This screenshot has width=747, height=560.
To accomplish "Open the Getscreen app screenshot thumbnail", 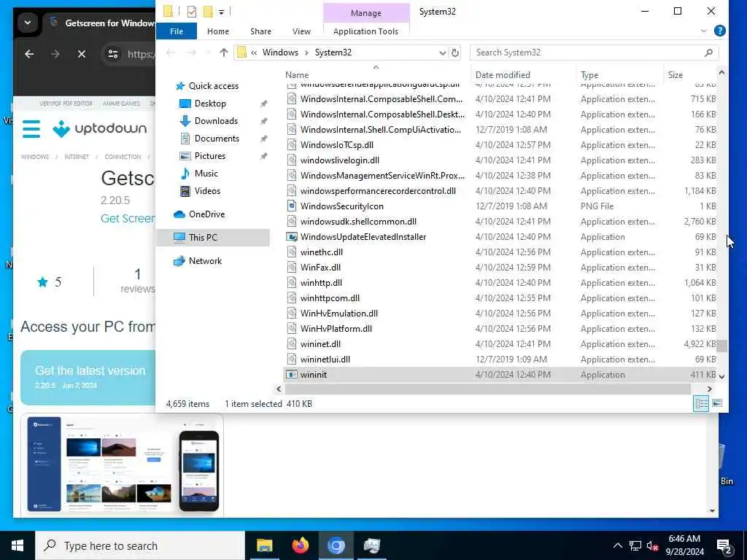I will click(122, 464).
